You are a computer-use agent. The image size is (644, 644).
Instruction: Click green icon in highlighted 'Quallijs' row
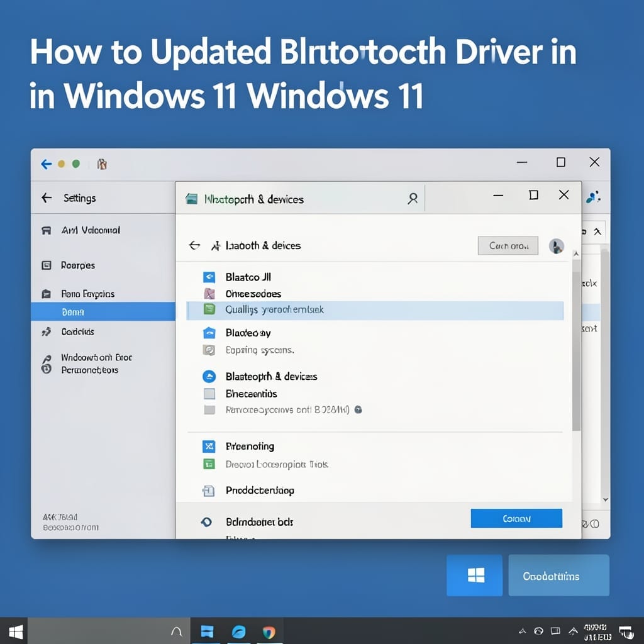point(209,309)
